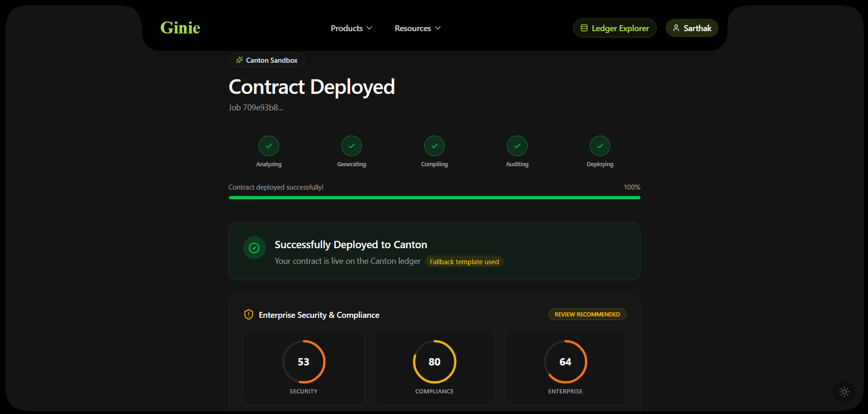Click the REVIEW RECOMMENDED badge

point(587,314)
